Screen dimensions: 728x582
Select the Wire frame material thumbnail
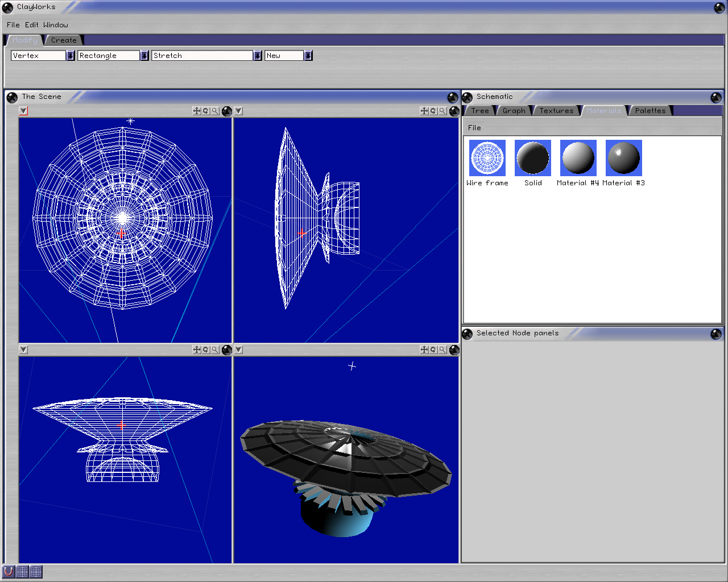click(x=487, y=158)
